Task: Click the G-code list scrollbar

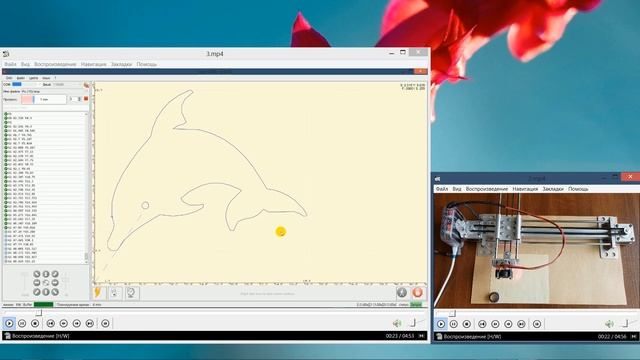Action: point(86,188)
